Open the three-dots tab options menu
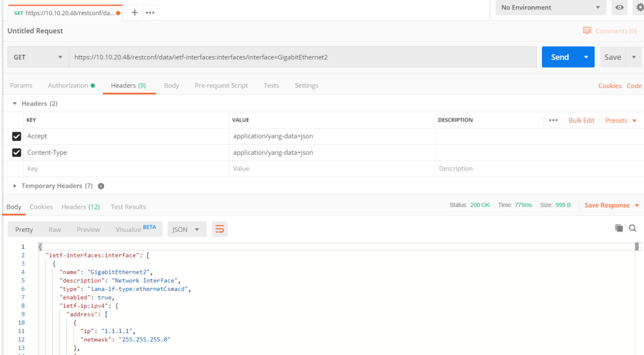The height and width of the screenshot is (355, 644). point(150,13)
